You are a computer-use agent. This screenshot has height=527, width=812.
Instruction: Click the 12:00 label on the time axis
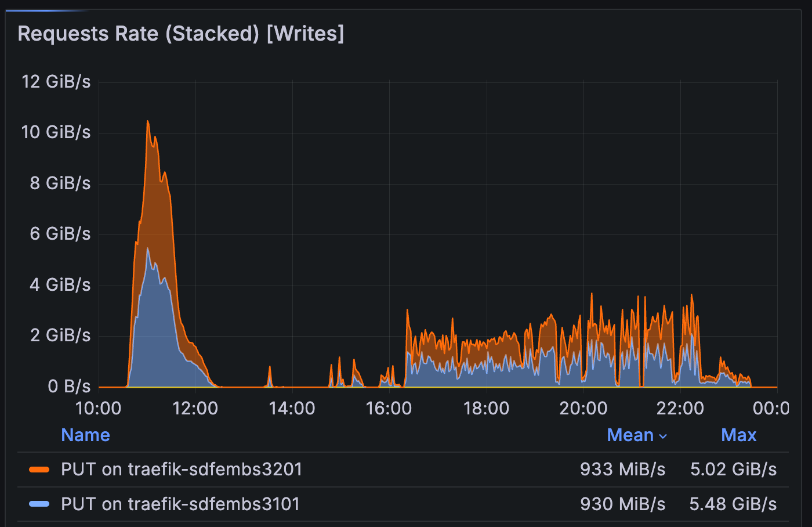[195, 408]
